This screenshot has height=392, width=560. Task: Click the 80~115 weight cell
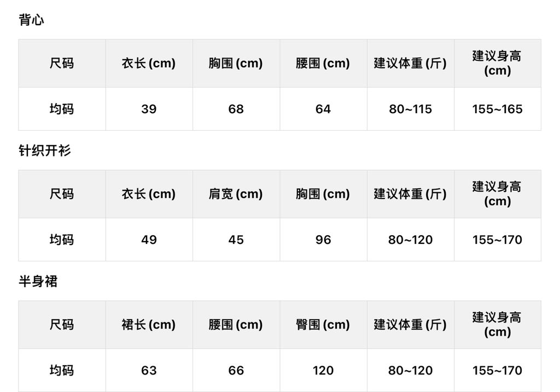(x=410, y=109)
